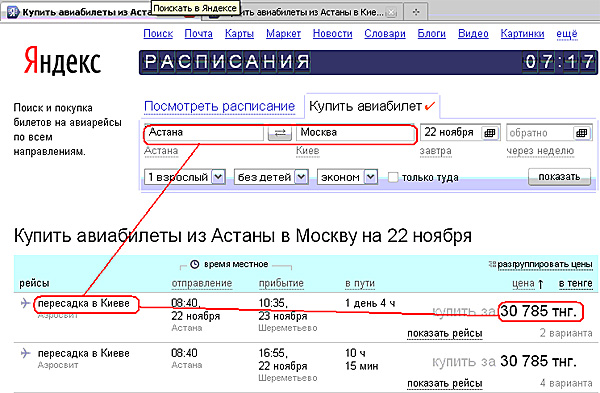The width and height of the screenshot is (600, 393).
Task: Click the new tab button in tab bar
Action: coord(416,12)
